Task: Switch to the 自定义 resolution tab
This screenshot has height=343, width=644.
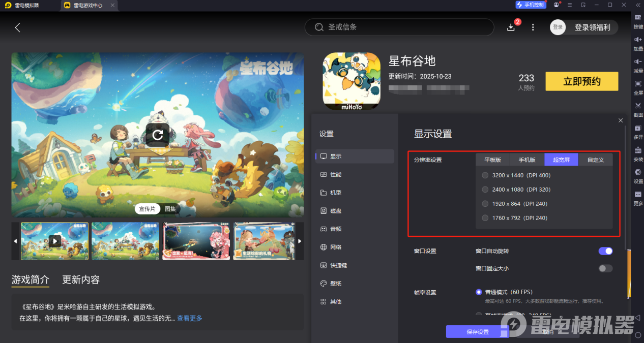Action: tap(595, 159)
